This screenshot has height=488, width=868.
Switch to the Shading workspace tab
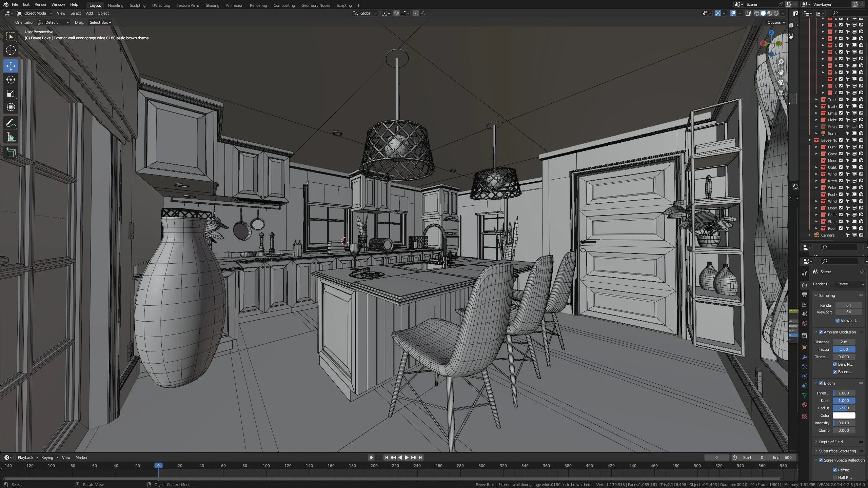212,5
